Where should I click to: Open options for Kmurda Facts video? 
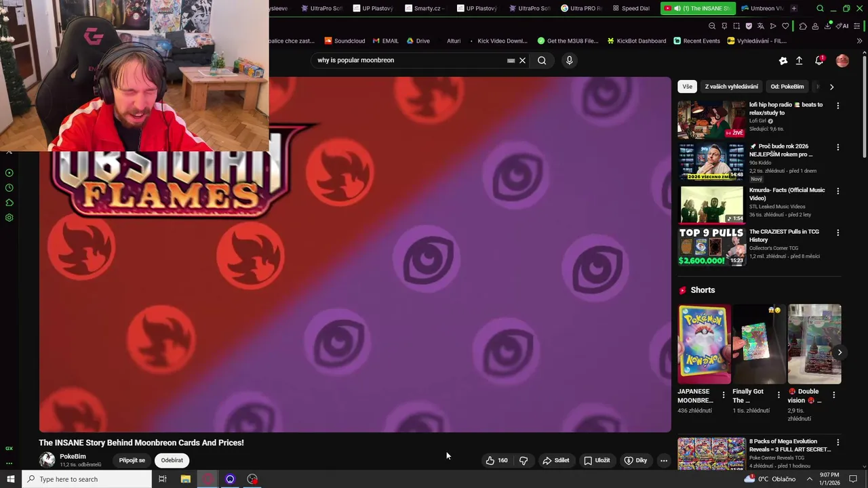[x=837, y=191]
